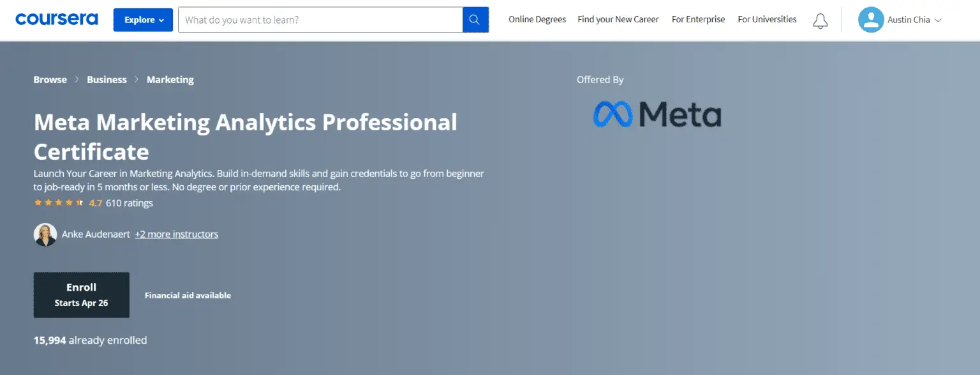
Task: Click Anke Audenaert's instructor photo
Action: tap(45, 234)
